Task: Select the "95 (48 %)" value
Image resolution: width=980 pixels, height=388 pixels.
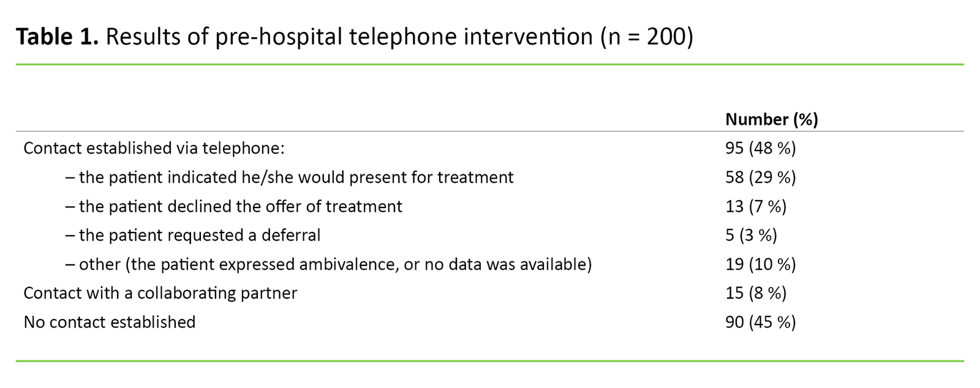Action: [x=760, y=149]
